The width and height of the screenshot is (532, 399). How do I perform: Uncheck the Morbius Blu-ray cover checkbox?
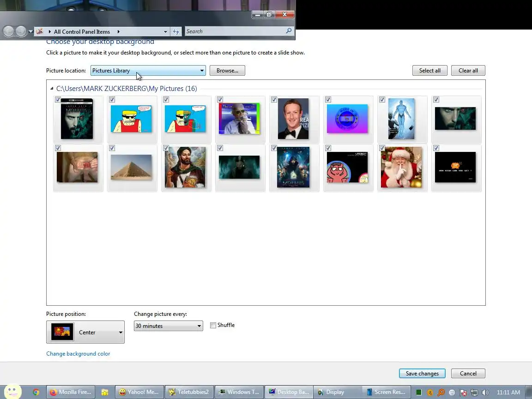(58, 99)
